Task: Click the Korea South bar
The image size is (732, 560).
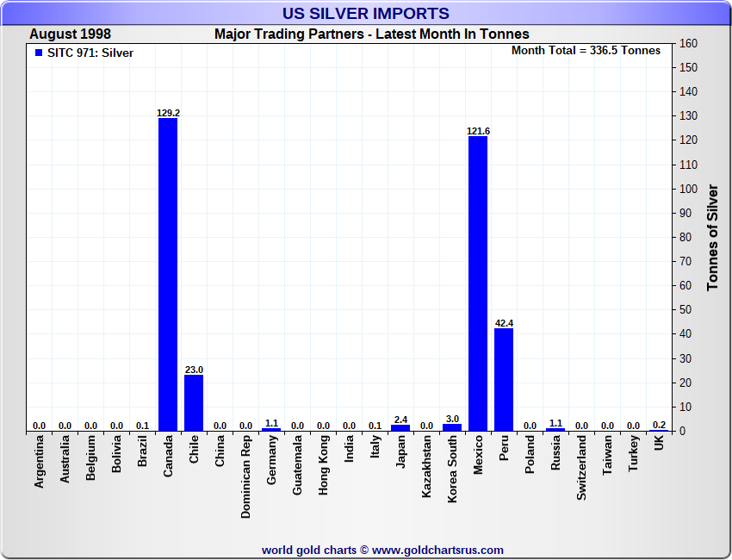Action: (452, 426)
